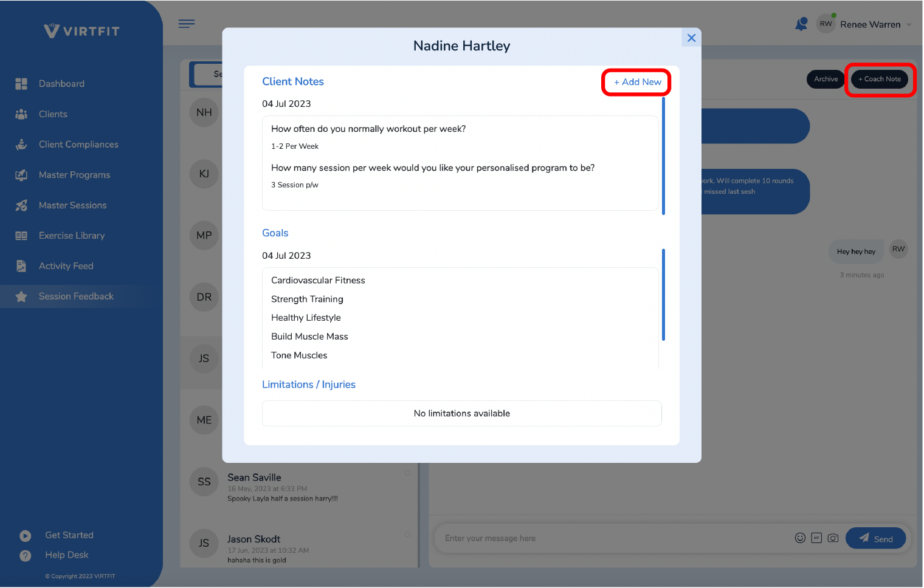Click the 1-2 Per Week answer

tap(295, 146)
